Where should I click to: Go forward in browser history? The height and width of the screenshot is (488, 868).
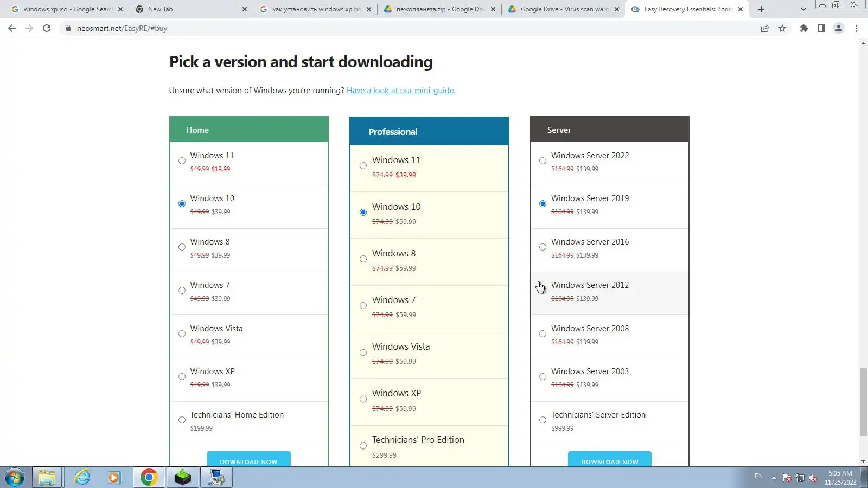29,28
